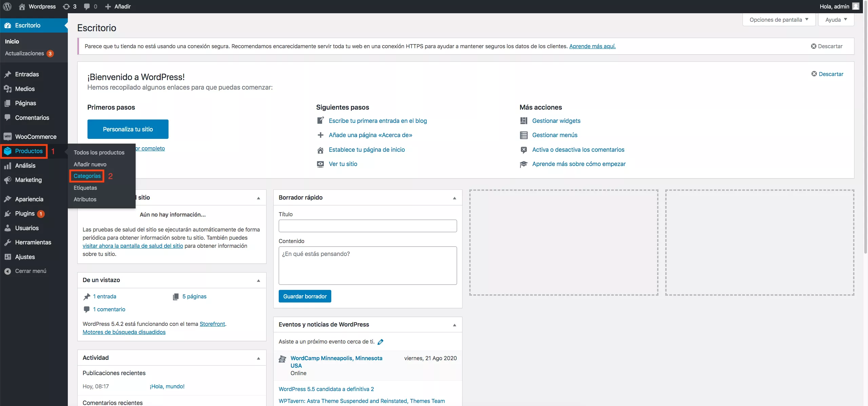868x406 pixels.
Task: Open the ¡Hola, mundo! post link
Action: pyautogui.click(x=167, y=386)
